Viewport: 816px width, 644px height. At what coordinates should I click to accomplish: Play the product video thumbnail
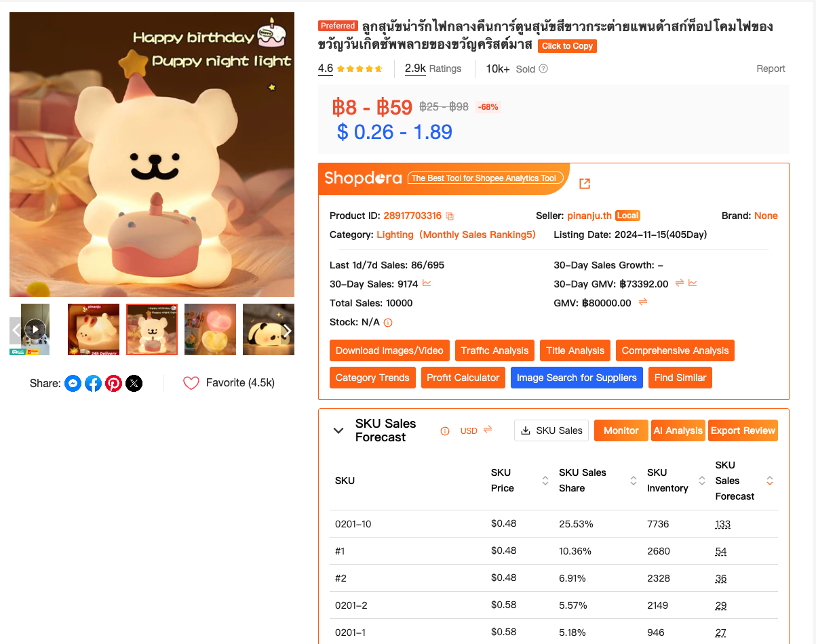[x=35, y=329]
